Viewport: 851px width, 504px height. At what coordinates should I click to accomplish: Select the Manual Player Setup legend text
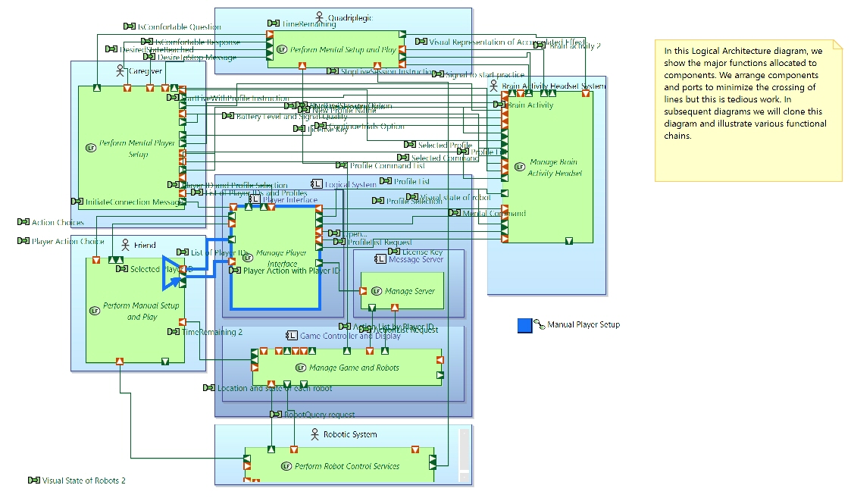pos(583,324)
